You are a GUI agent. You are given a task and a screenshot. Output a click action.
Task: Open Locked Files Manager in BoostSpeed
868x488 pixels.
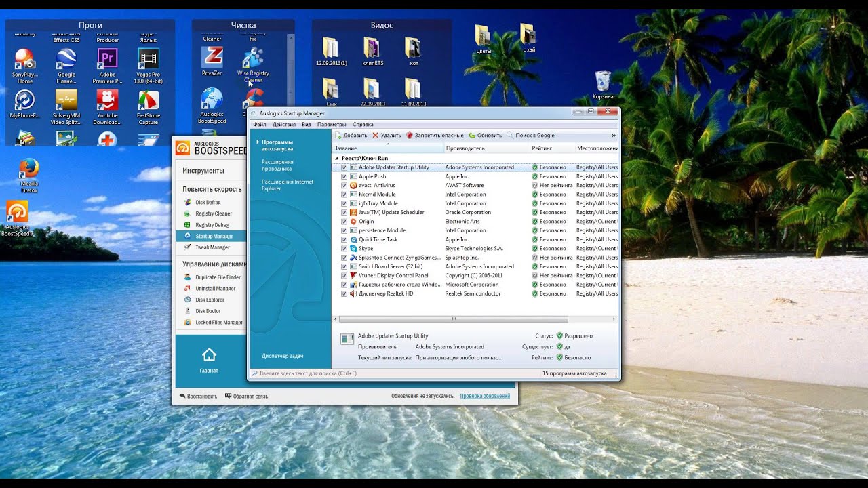coord(218,323)
